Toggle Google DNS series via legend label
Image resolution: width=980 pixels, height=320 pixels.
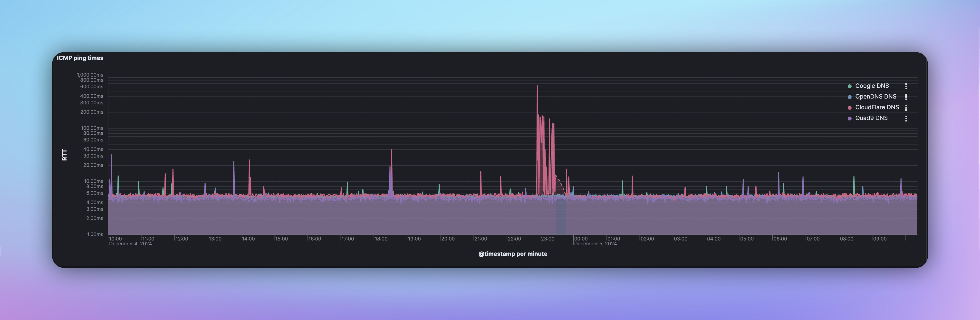pyautogui.click(x=872, y=86)
